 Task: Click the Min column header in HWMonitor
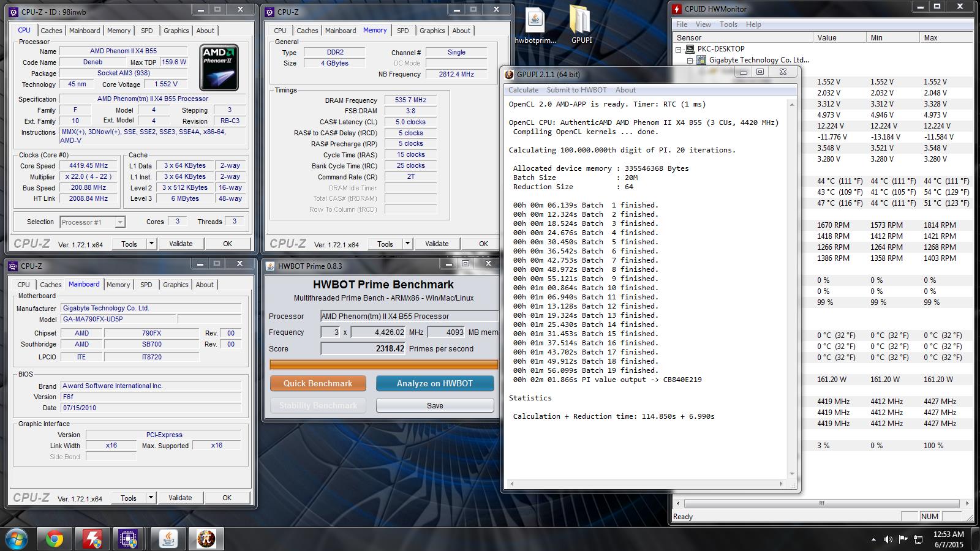coord(893,37)
